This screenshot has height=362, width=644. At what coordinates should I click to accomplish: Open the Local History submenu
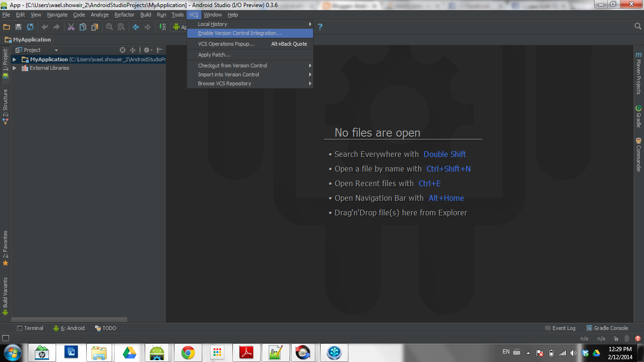pos(250,24)
